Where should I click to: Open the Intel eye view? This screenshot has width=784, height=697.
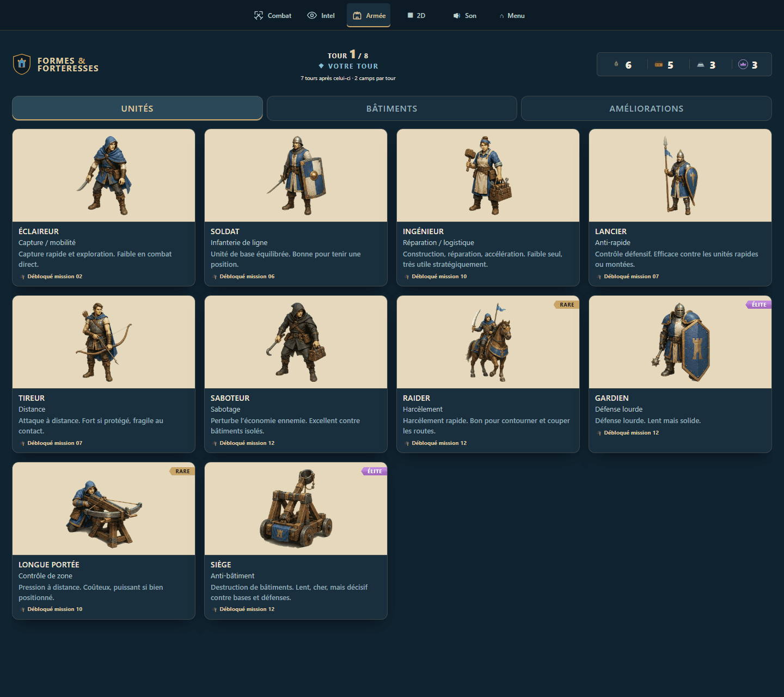pyautogui.click(x=321, y=16)
